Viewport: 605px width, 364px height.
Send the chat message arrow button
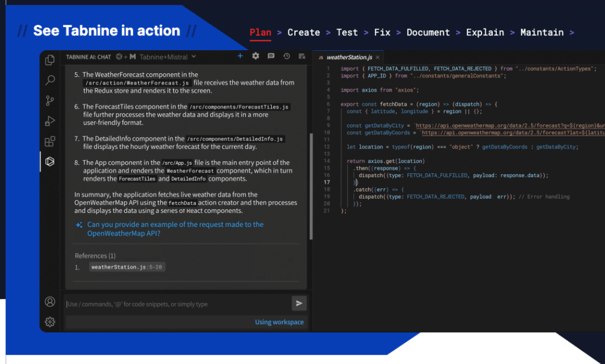click(299, 303)
